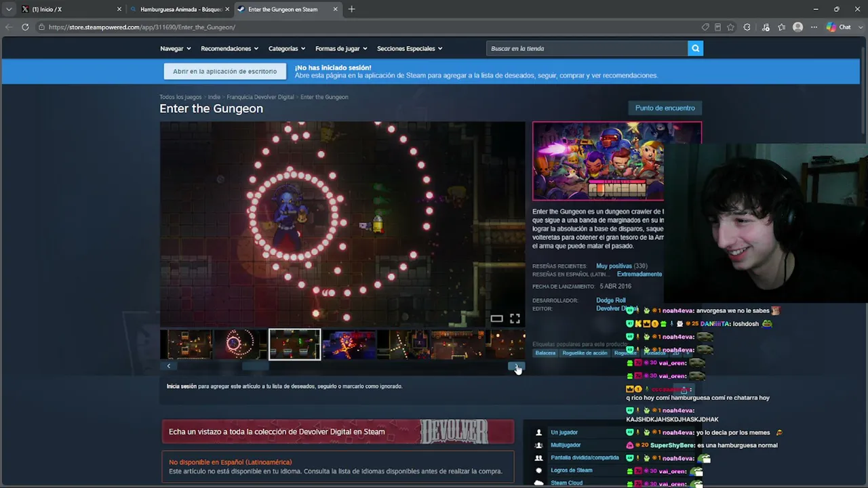868x488 pixels.
Task: Close the Inicio / X tab
Action: (119, 9)
